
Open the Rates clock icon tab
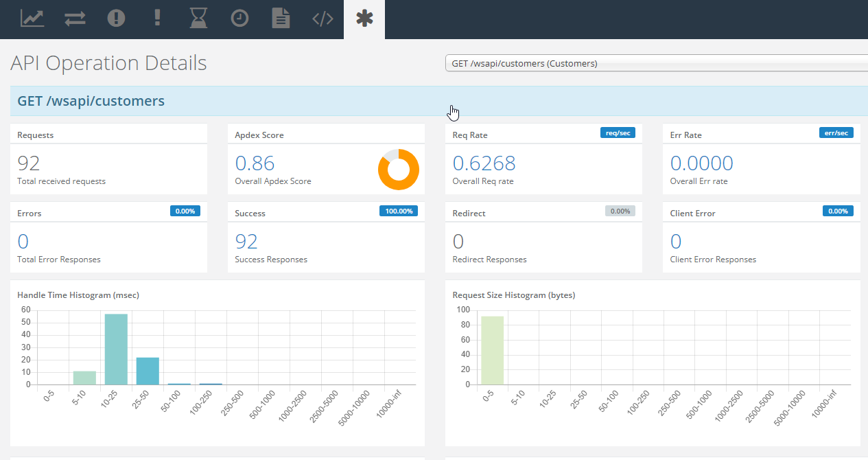pos(239,19)
